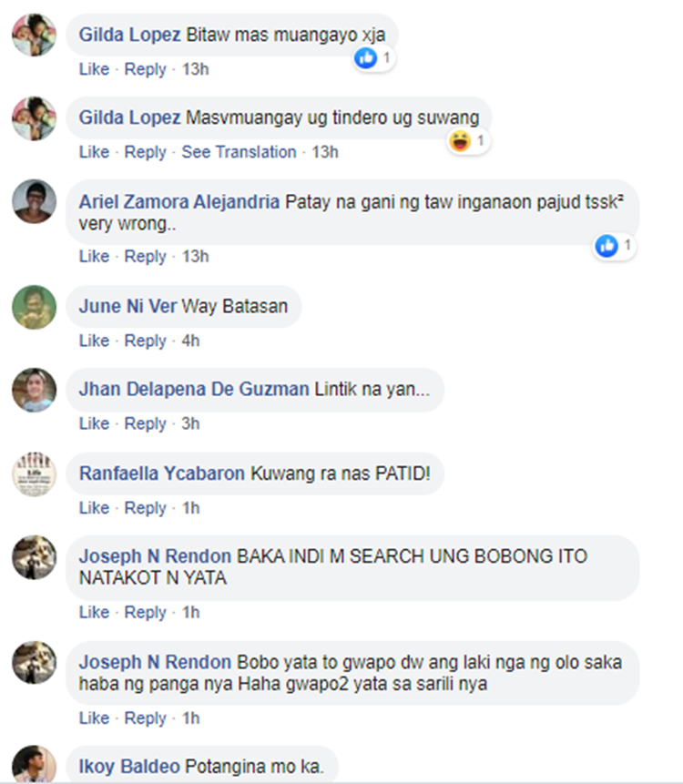This screenshot has width=683, height=784.
Task: Open Ariel Zamora Alejandria's profile picture
Action: [34, 201]
